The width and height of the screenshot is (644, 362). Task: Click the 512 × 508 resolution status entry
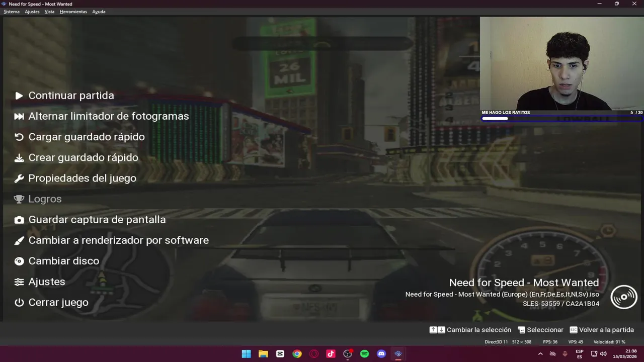[x=522, y=342]
